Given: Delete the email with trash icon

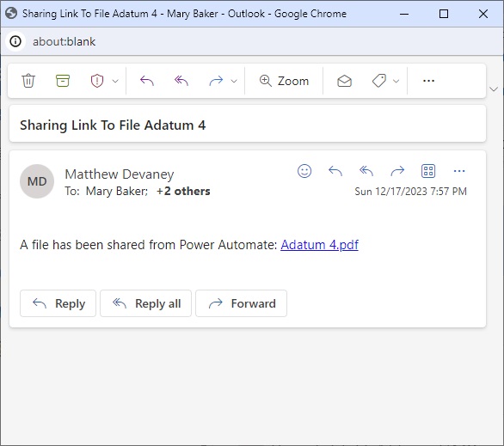Looking at the screenshot, I should (x=28, y=81).
